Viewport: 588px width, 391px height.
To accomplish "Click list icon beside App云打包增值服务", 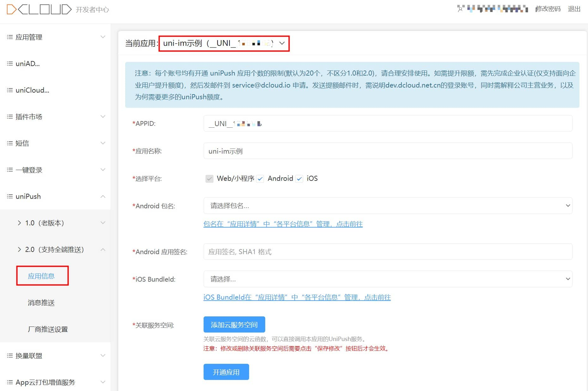I will pos(10,382).
